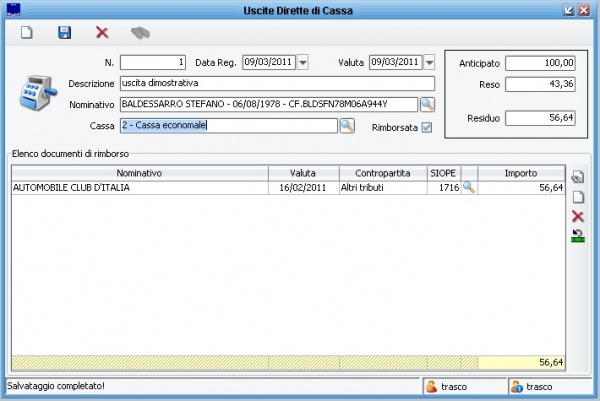The width and height of the screenshot is (600, 401).
Task: Add a new reimbursement document from side panel
Action: (577, 197)
